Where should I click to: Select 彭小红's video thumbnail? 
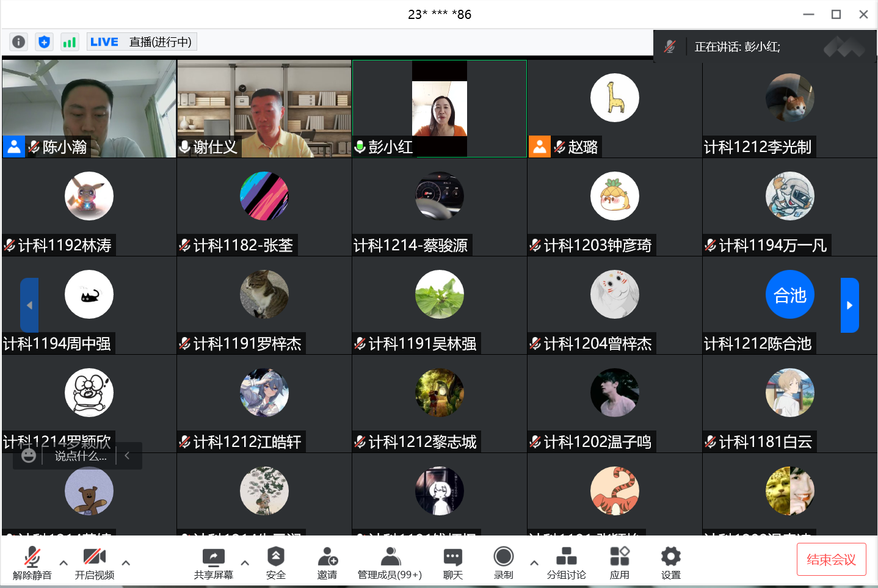pyautogui.click(x=439, y=108)
